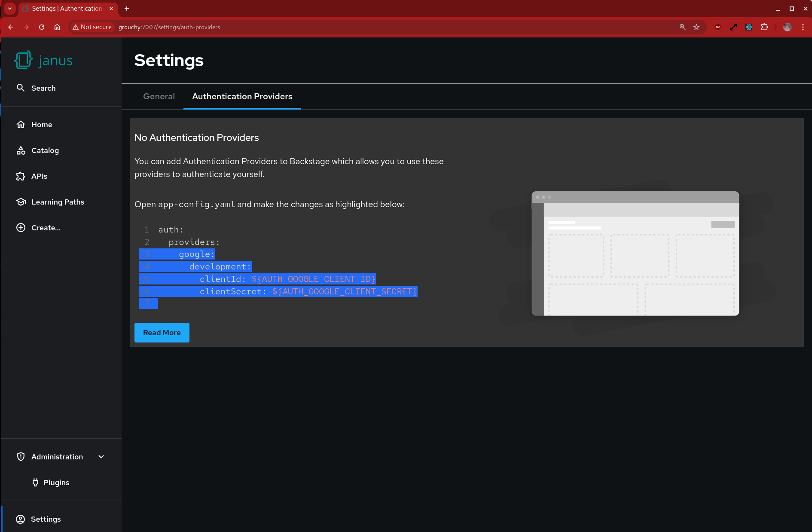Close the Settings Authentication browser tab

[x=111, y=9]
